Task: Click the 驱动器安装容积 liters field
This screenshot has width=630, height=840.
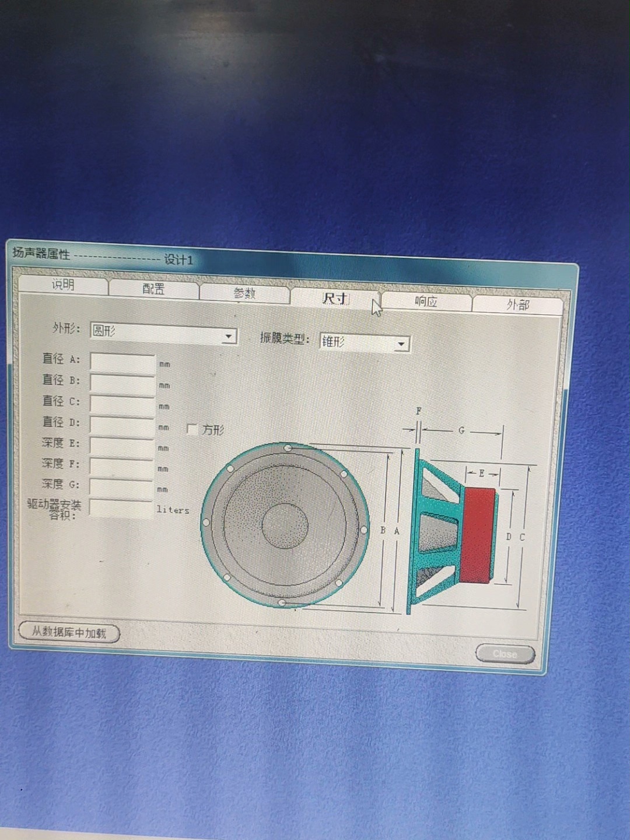Action: pyautogui.click(x=121, y=509)
